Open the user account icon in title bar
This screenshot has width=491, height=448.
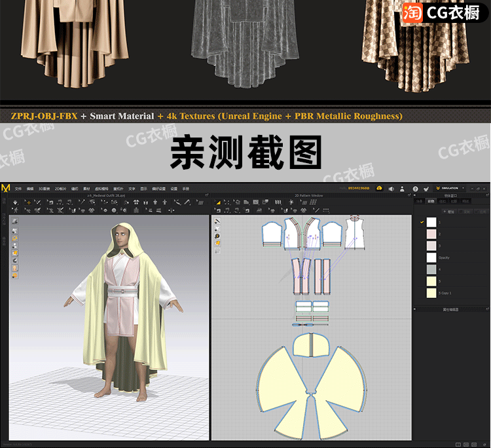click(x=402, y=189)
